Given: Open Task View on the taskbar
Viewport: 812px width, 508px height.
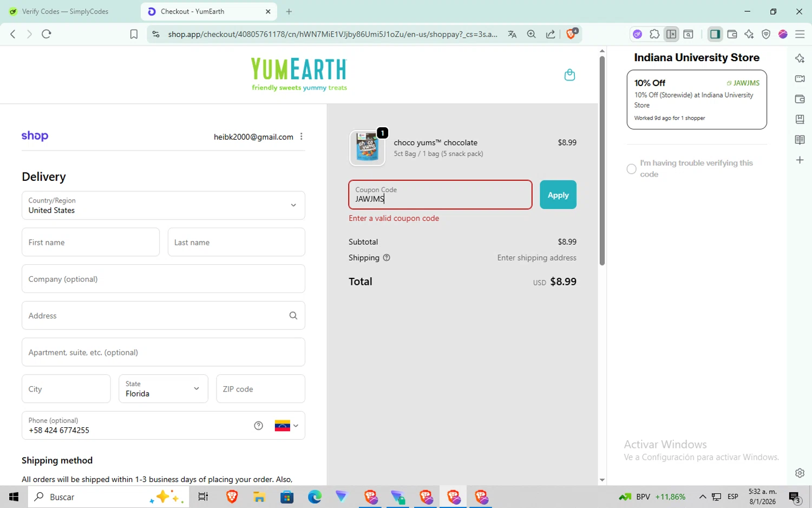Looking at the screenshot, I should [204, 497].
